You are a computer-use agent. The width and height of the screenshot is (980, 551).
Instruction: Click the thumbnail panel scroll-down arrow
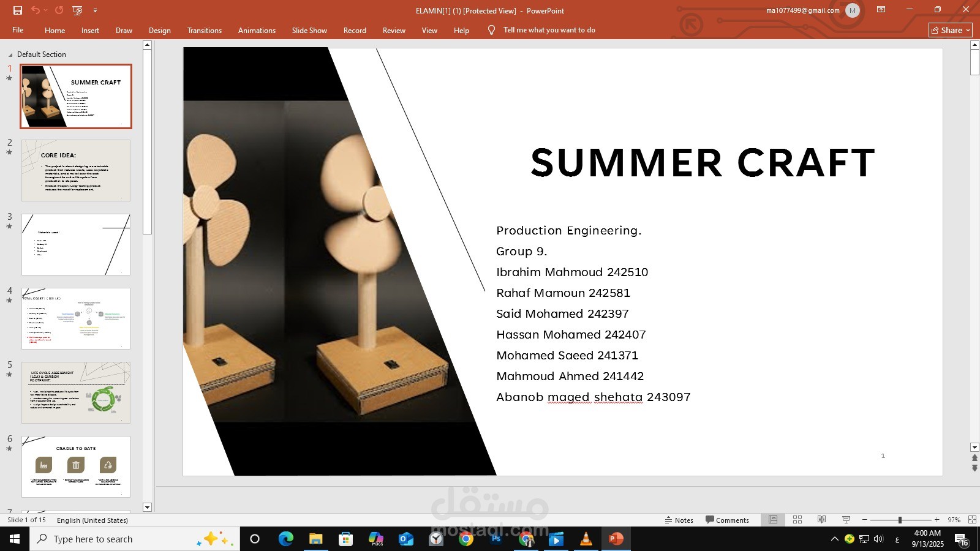click(x=147, y=507)
